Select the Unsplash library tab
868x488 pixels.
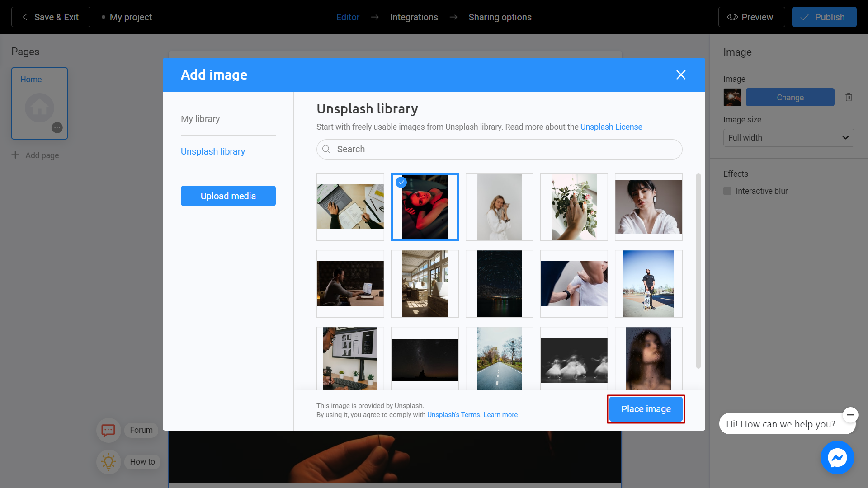coord(213,151)
